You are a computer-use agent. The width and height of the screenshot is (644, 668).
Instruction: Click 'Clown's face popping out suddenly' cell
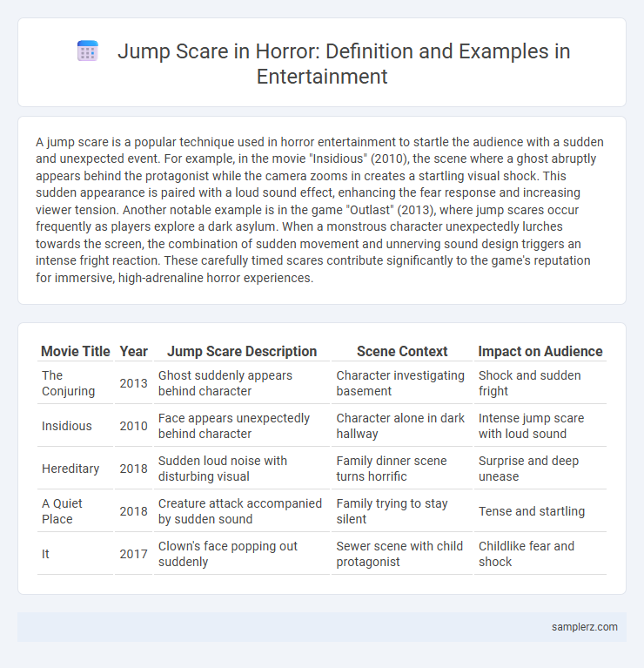point(242,553)
